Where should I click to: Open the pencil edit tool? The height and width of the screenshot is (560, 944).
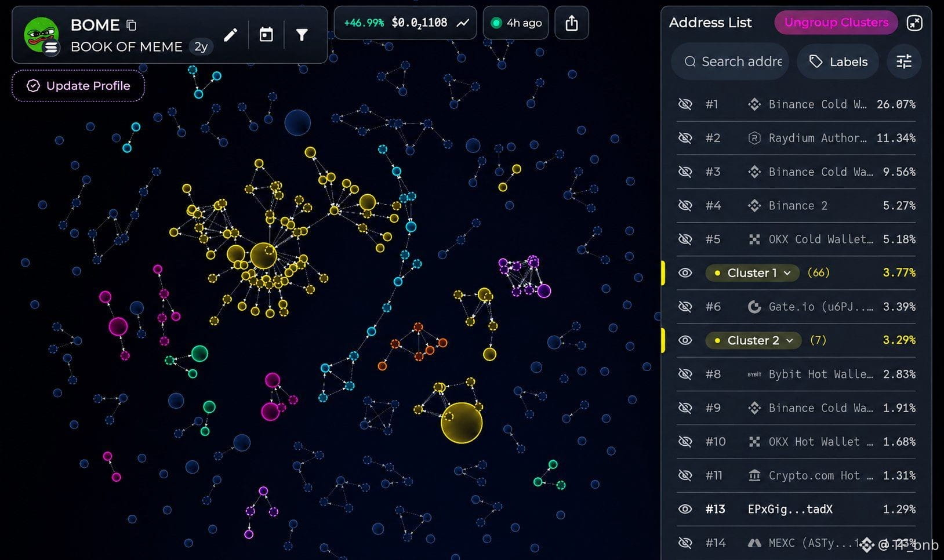[x=230, y=35]
